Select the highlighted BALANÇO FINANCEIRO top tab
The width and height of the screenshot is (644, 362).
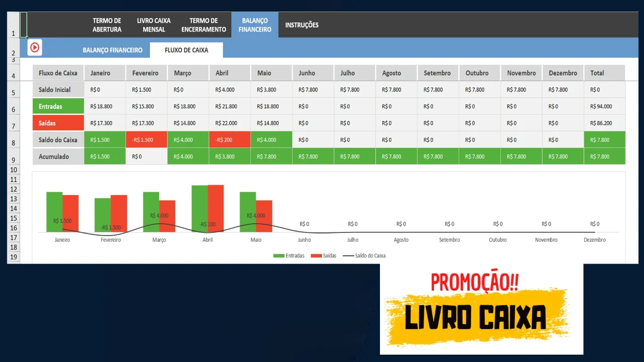pyautogui.click(x=255, y=25)
